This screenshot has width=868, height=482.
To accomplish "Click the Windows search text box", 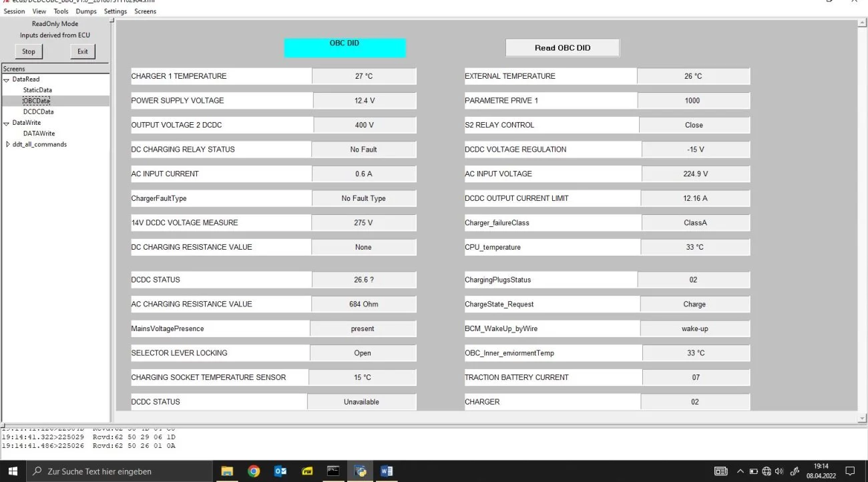I will [x=120, y=471].
